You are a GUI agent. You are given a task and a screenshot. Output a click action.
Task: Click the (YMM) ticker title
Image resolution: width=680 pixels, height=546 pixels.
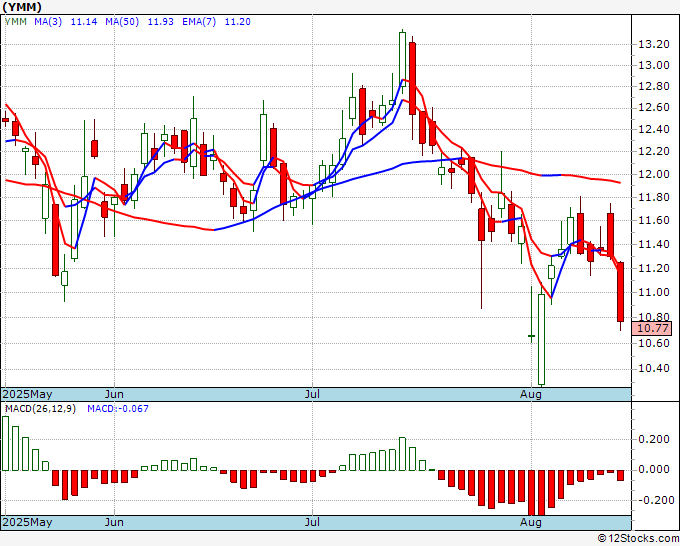(x=22, y=7)
